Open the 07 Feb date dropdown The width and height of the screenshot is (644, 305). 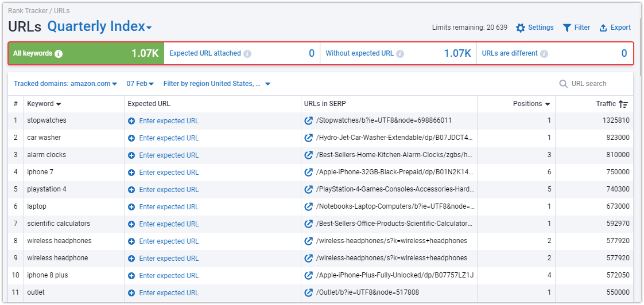coord(140,84)
